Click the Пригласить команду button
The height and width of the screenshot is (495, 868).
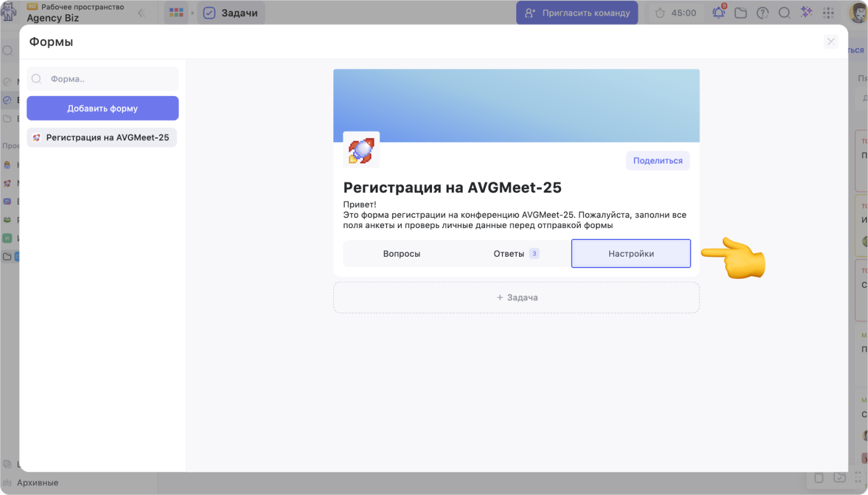pyautogui.click(x=577, y=13)
